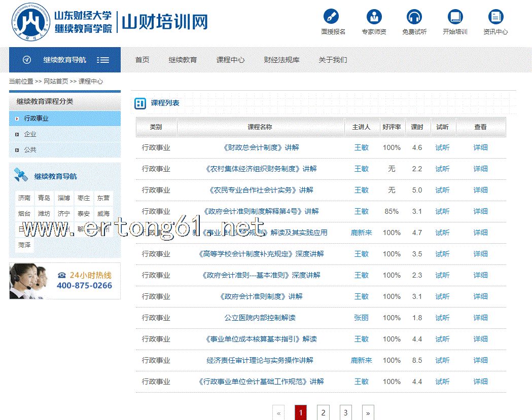Go to the 财经法规库 menu
The height and width of the screenshot is (420, 532).
click(x=281, y=60)
